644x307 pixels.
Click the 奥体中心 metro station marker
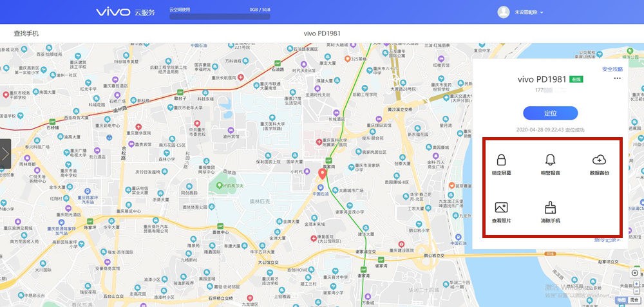(220, 226)
